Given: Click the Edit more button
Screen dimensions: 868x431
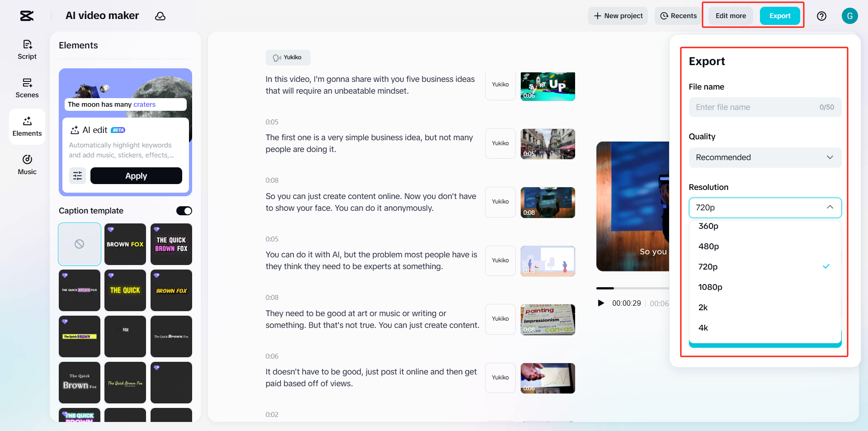Looking at the screenshot, I should 731,16.
